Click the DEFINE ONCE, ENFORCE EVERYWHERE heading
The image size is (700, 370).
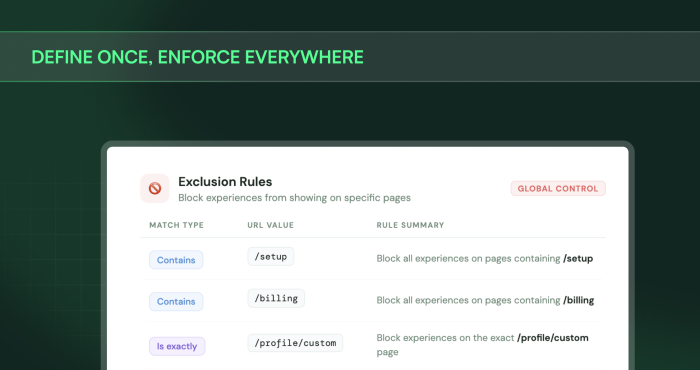point(197,57)
